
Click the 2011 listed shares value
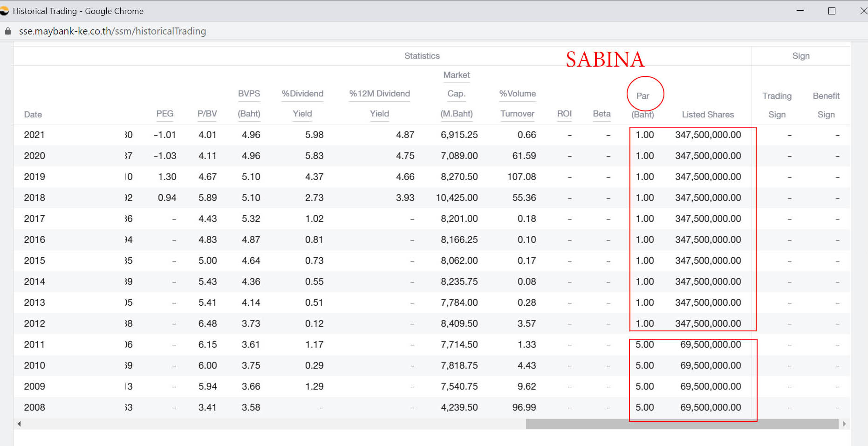coord(710,344)
